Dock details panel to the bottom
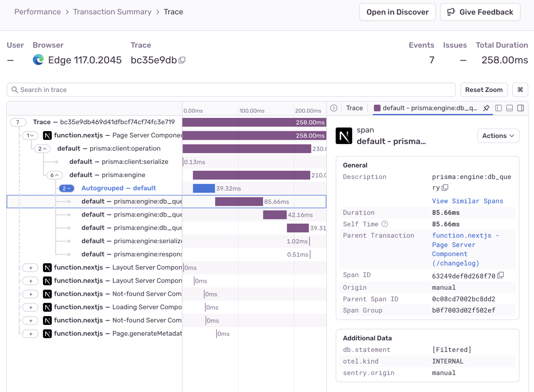Screen dimensions: 534x392 pos(509,108)
